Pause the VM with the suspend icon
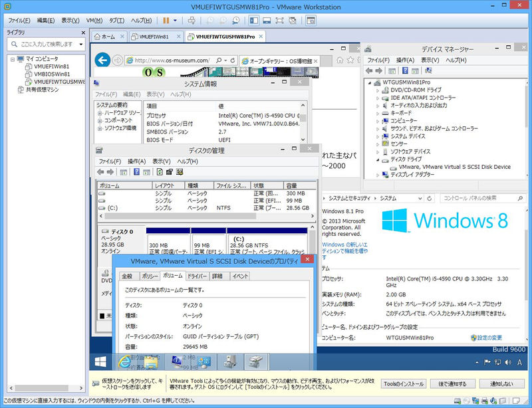Image resolution: width=532 pixels, height=408 pixels. pos(166,21)
